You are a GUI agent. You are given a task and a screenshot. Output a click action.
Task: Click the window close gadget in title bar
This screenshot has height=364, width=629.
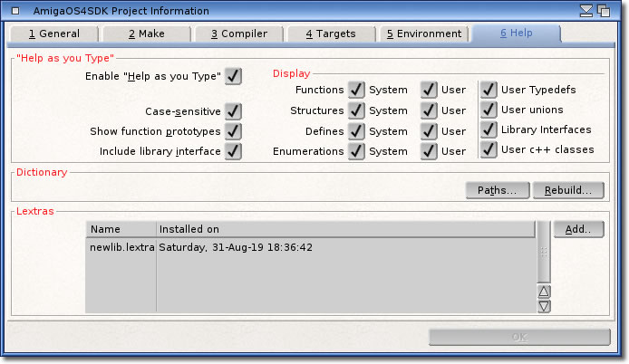tap(12, 11)
